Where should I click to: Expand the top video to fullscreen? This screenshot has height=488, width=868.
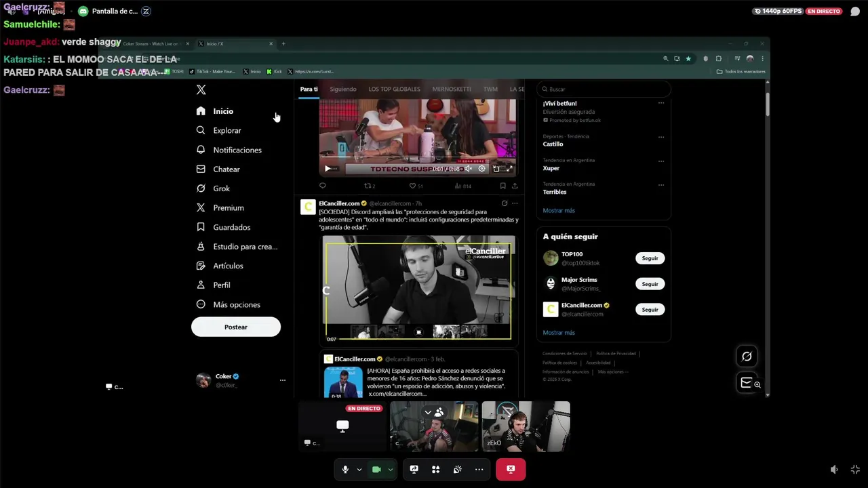509,169
